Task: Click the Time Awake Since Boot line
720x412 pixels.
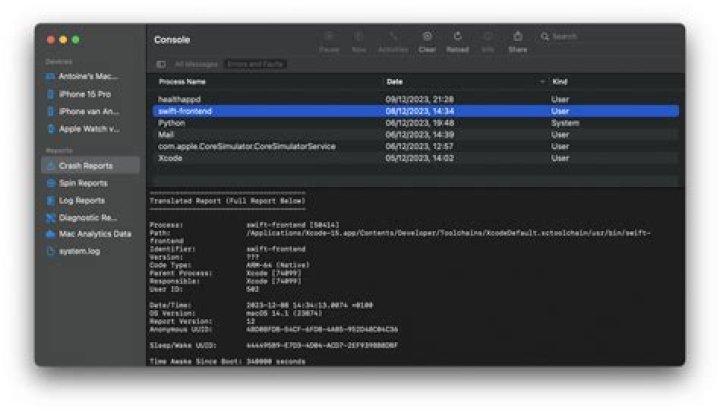Action: click(x=227, y=361)
